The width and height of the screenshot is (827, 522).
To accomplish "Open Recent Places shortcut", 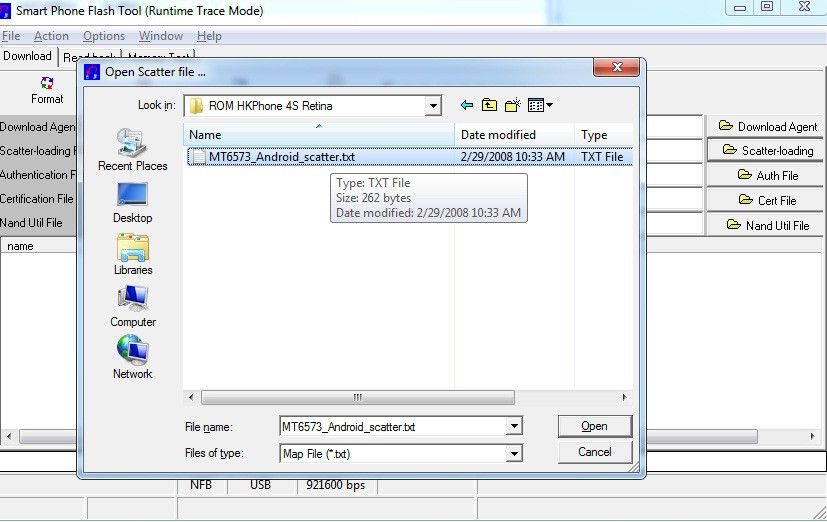I will (x=132, y=150).
